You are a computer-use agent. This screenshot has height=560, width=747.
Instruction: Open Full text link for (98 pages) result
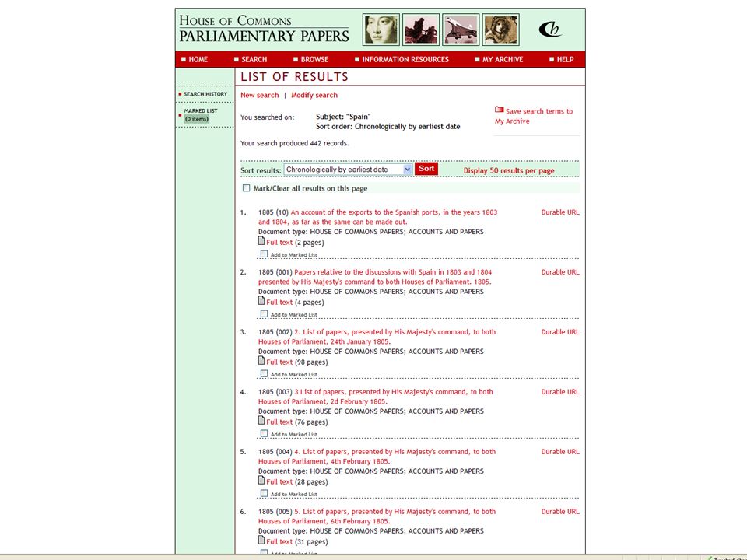279,362
